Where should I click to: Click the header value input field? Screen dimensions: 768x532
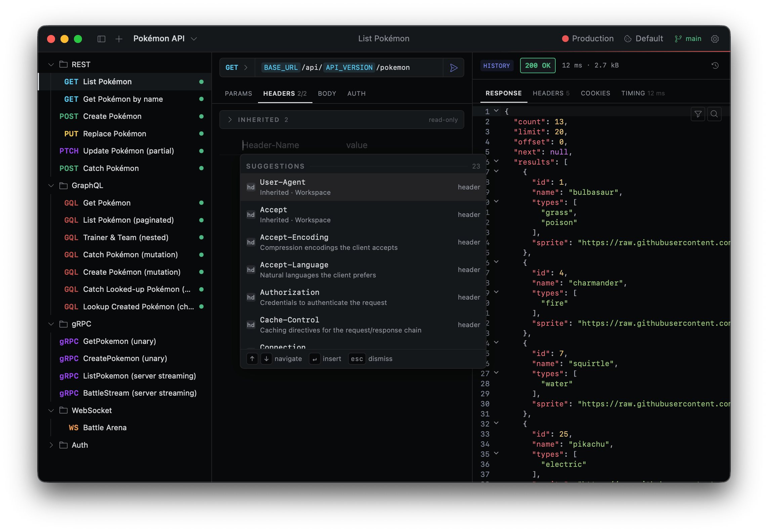click(403, 145)
